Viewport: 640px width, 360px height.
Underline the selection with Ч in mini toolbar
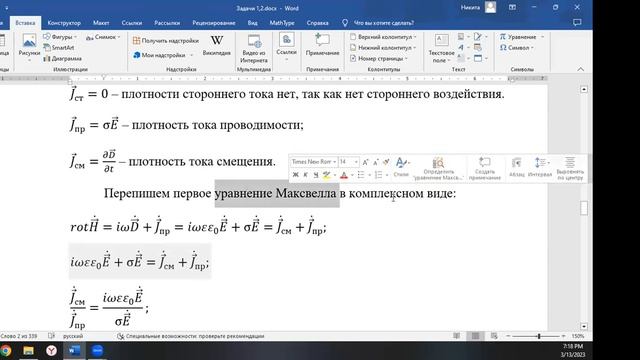316,175
